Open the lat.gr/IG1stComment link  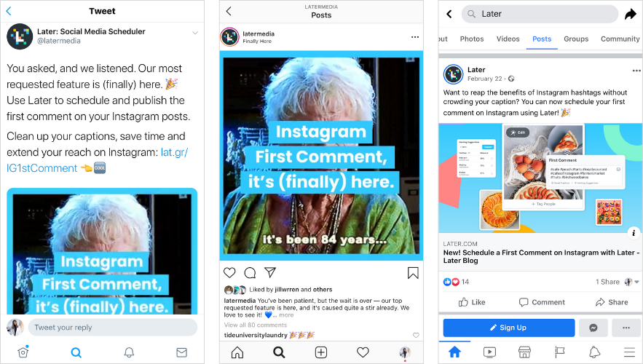click(x=97, y=160)
